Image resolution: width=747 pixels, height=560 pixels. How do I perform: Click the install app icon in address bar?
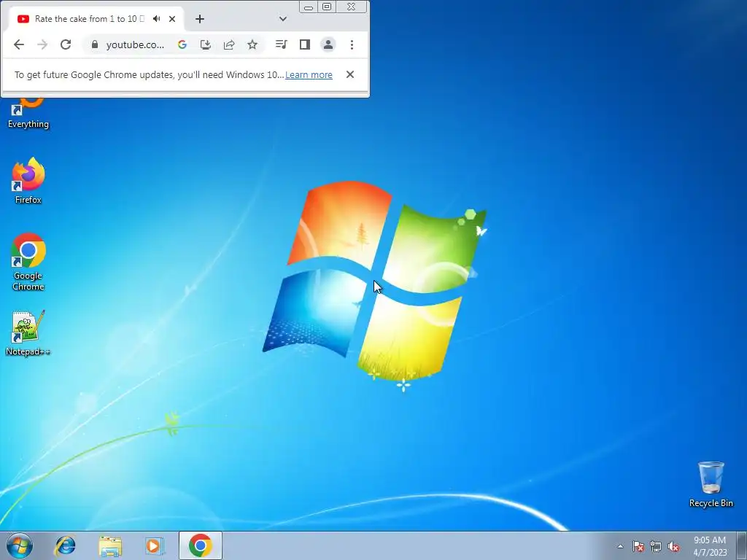coord(205,44)
